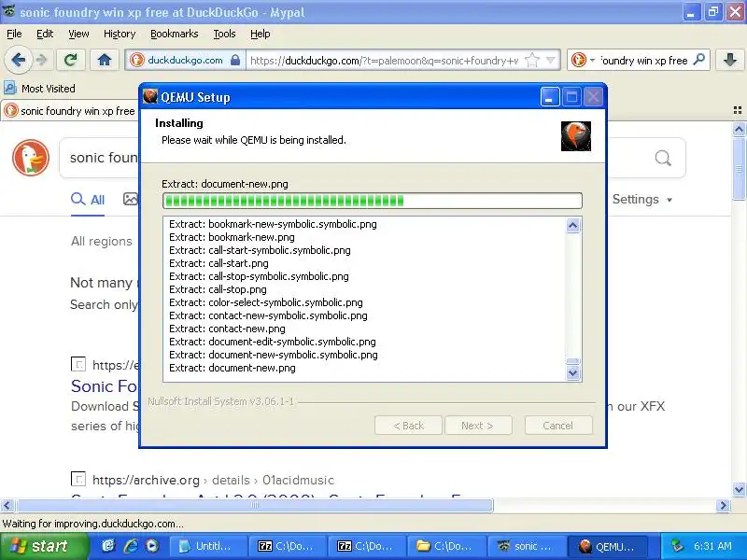This screenshot has width=747, height=560.
Task: Click the browser page scroll-up arrow
Action: click(x=739, y=129)
